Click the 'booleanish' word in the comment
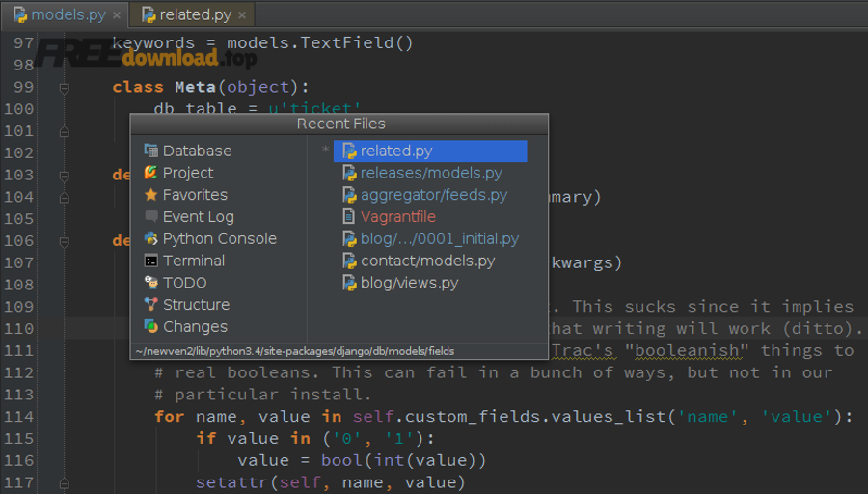The width and height of the screenshot is (868, 494). (687, 350)
